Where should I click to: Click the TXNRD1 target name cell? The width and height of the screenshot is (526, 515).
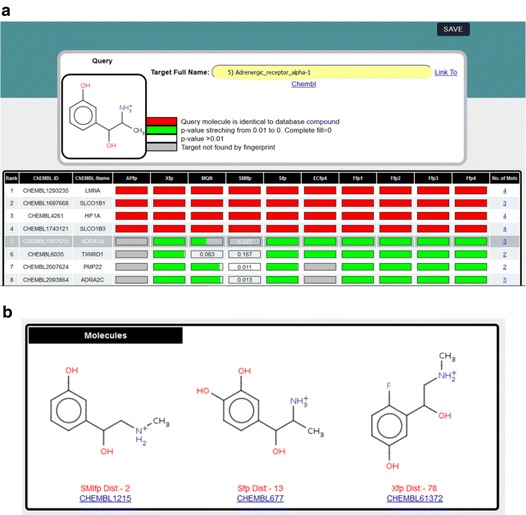[x=92, y=254]
